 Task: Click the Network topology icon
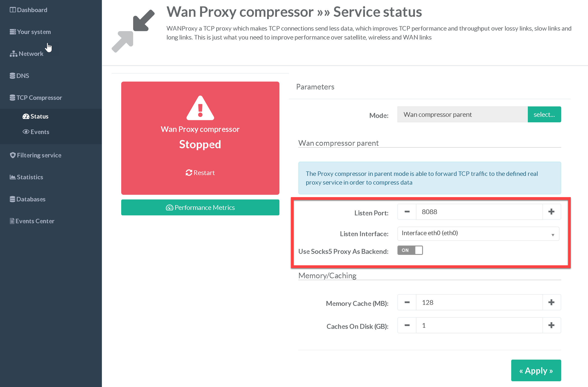13,54
